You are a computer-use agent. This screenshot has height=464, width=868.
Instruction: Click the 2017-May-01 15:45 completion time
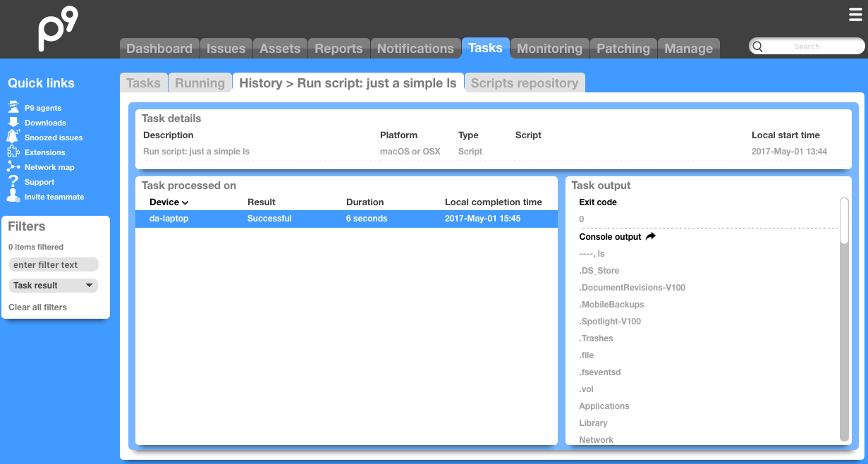coord(483,219)
